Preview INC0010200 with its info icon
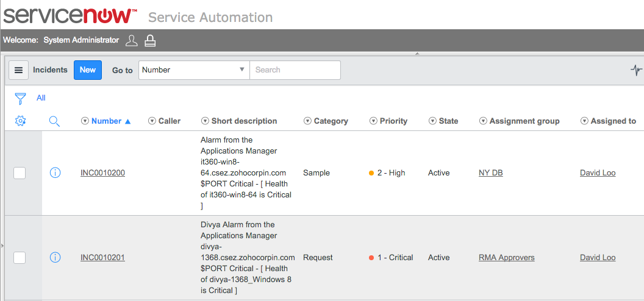This screenshot has height=301, width=644. coord(55,173)
